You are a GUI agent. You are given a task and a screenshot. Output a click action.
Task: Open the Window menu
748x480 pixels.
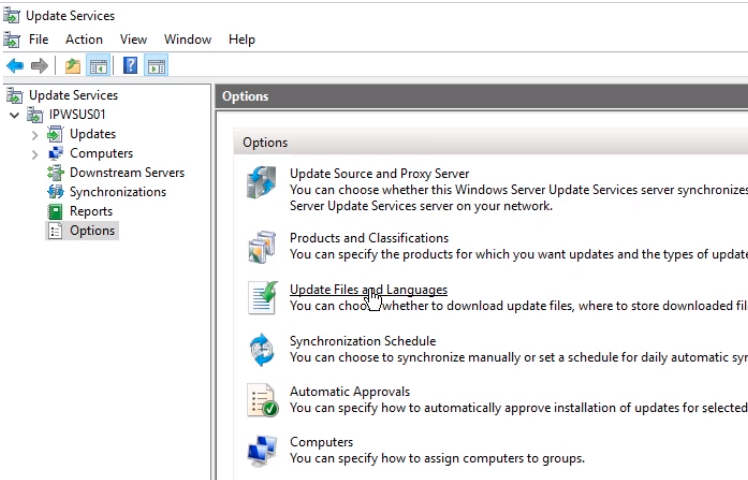point(187,39)
